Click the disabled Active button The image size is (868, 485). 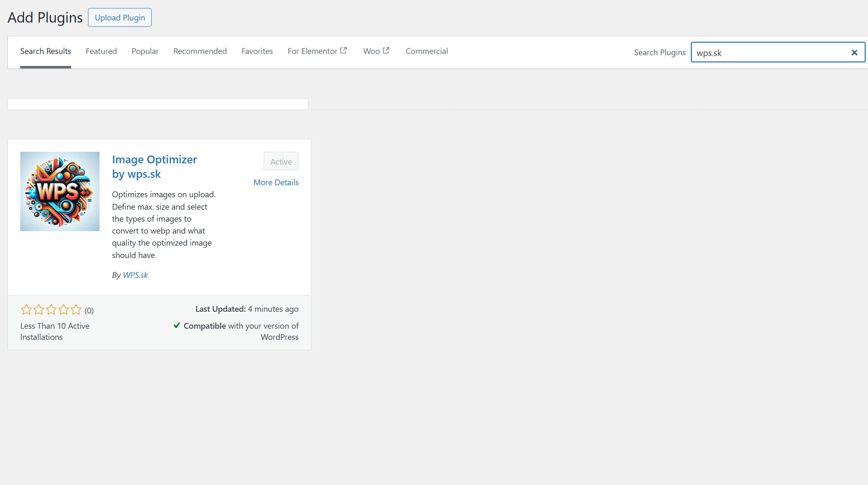[281, 162]
